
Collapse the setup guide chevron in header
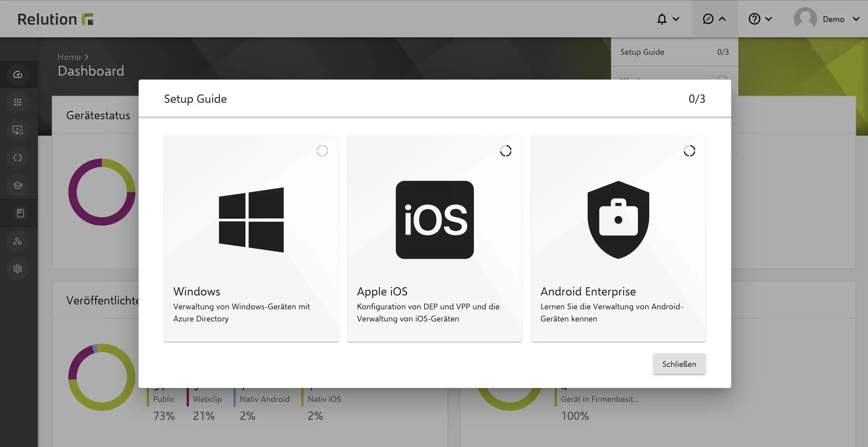722,19
